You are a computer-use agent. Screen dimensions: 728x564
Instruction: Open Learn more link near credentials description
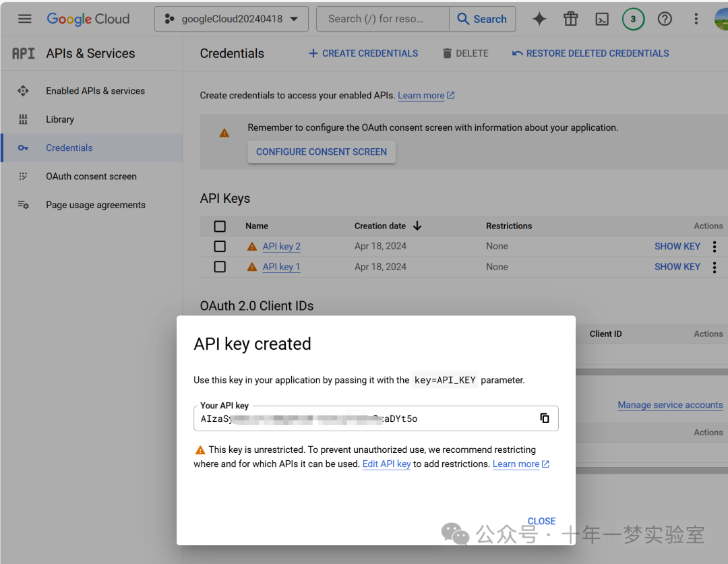pos(426,95)
